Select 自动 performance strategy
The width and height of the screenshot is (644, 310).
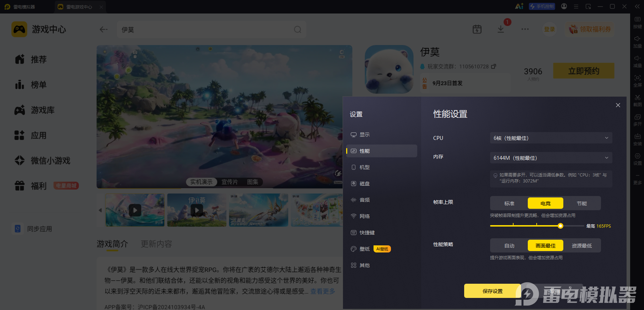pyautogui.click(x=509, y=246)
